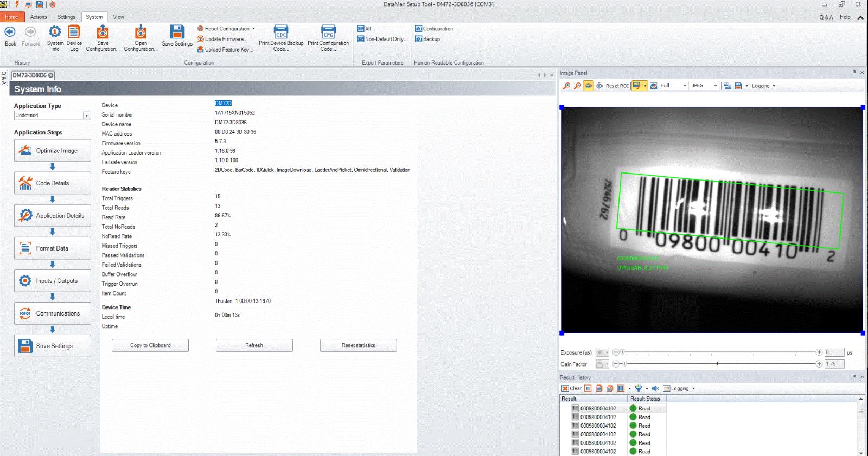Open the Code Details step
Viewport: 868px width, 456px height.
point(53,183)
